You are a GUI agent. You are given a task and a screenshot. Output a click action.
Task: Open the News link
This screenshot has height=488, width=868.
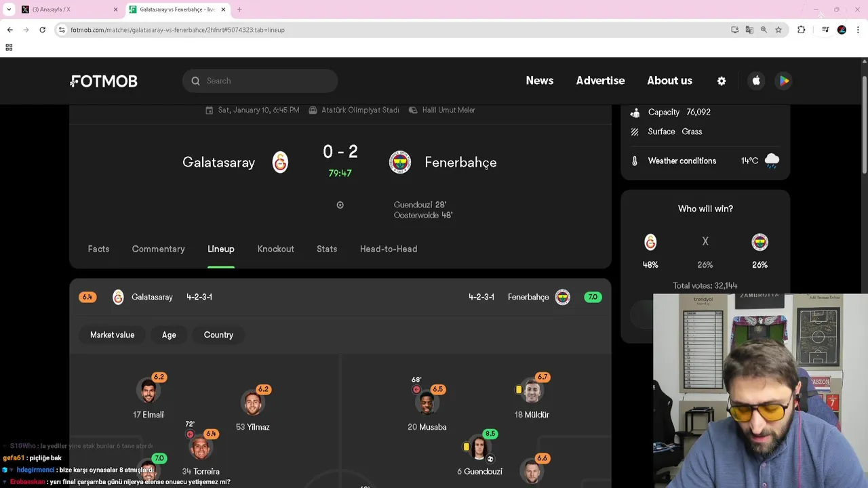(x=540, y=81)
